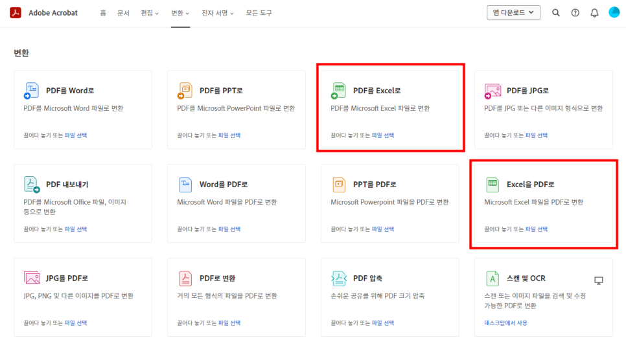The height and width of the screenshot is (364, 626).
Task: Open the help question mark icon
Action: [x=575, y=13]
